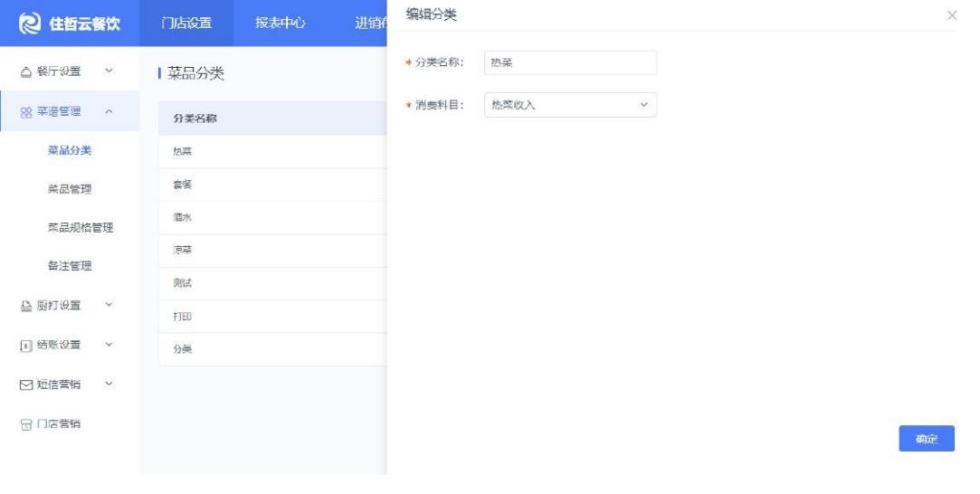Click the 餐厅设置 bell icon
The image size is (980, 494).
coord(25,71)
